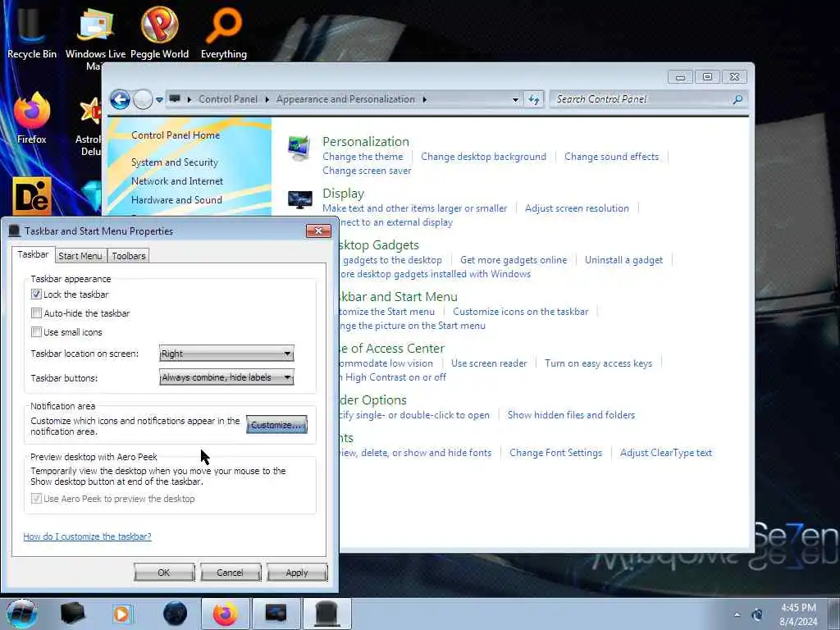Click Apply in Taskbar Properties dialog
Viewport: 840px width, 630px height.
[297, 573]
